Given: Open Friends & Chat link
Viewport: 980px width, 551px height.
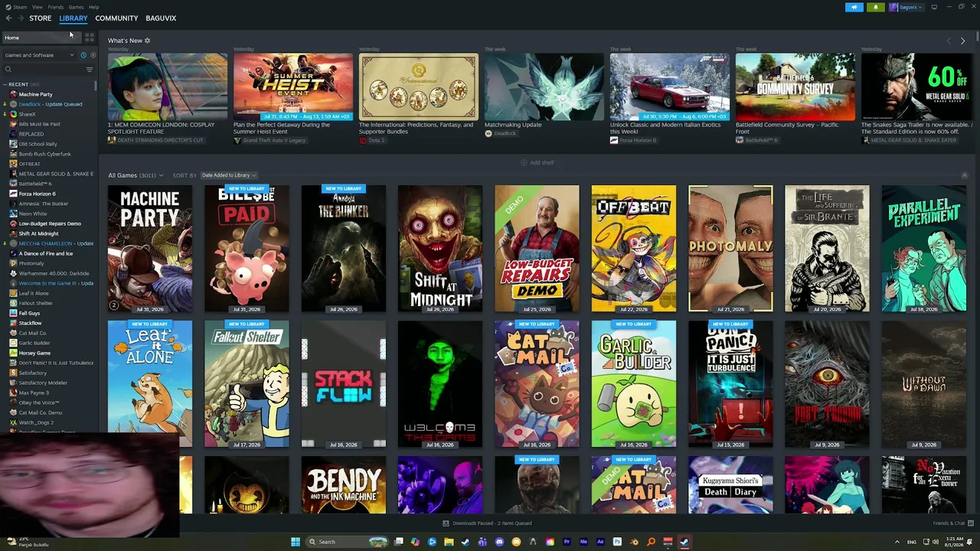Looking at the screenshot, I should [x=949, y=523].
